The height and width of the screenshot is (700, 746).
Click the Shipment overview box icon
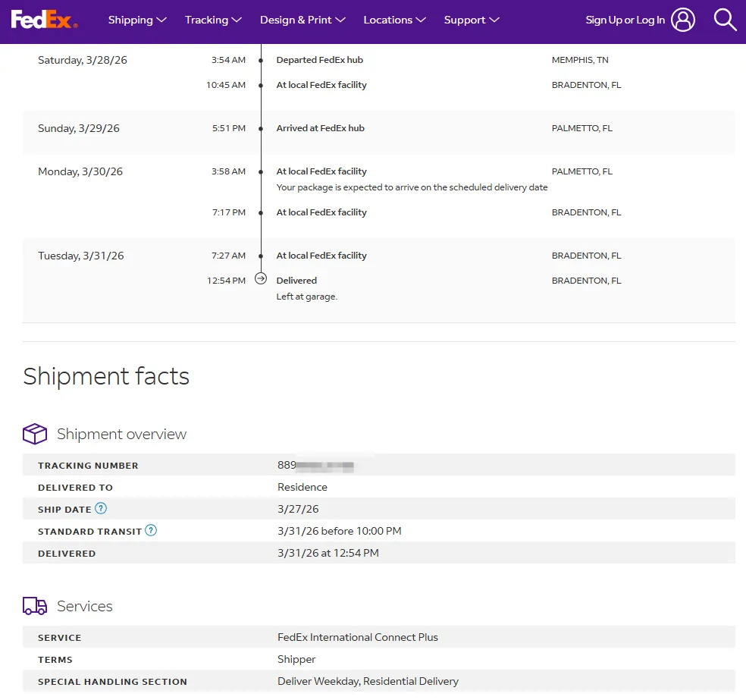click(35, 434)
